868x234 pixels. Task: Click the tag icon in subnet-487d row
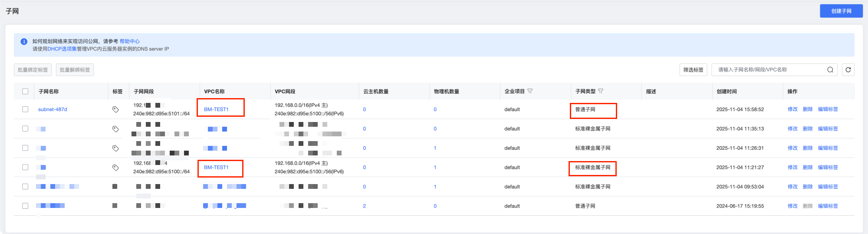pos(115,109)
